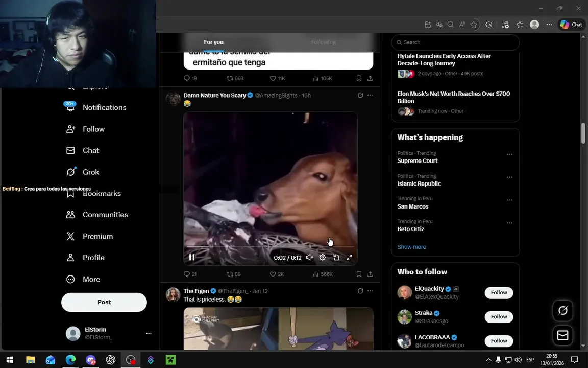Open more options for Beto Ortiz trend
This screenshot has height=368, width=588.
pos(509,223)
